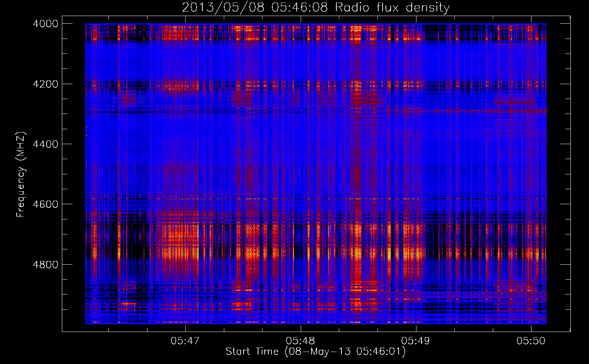Screen dimensions: 589x364
Task: Click the 4400 frequency axis label
Action: (46, 144)
